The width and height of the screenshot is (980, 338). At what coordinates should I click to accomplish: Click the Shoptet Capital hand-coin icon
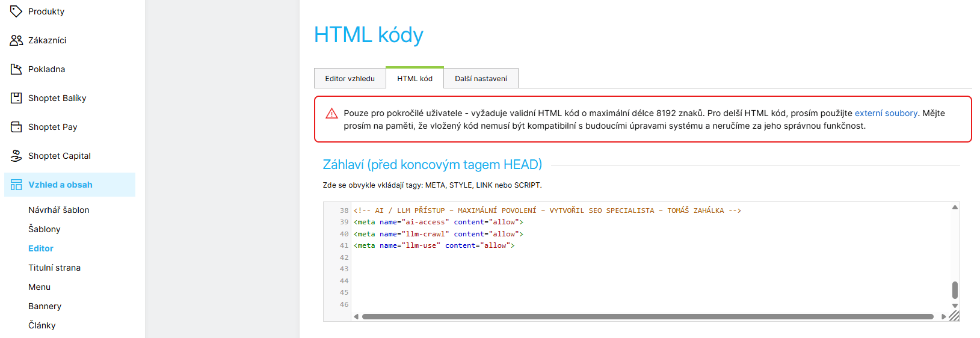(x=16, y=156)
